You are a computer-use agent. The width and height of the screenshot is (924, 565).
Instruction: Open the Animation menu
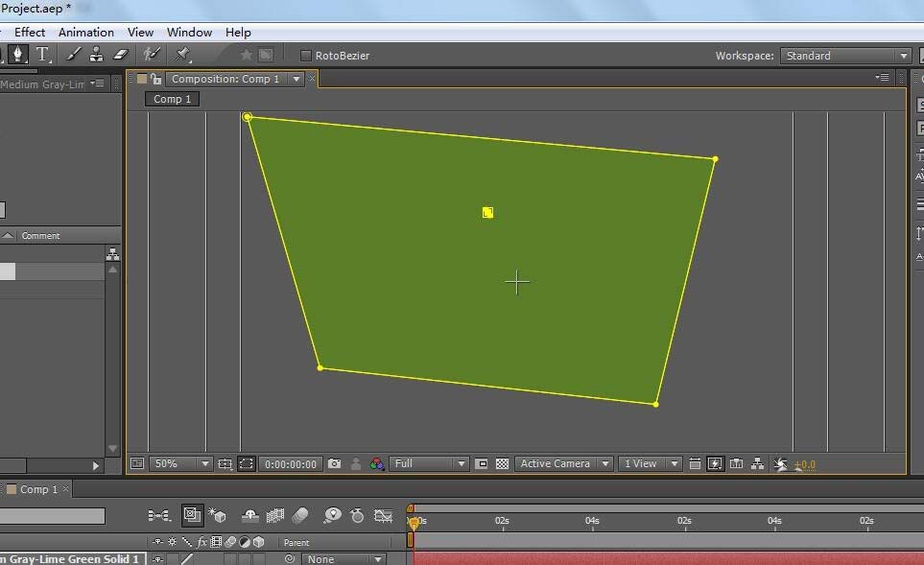(85, 32)
